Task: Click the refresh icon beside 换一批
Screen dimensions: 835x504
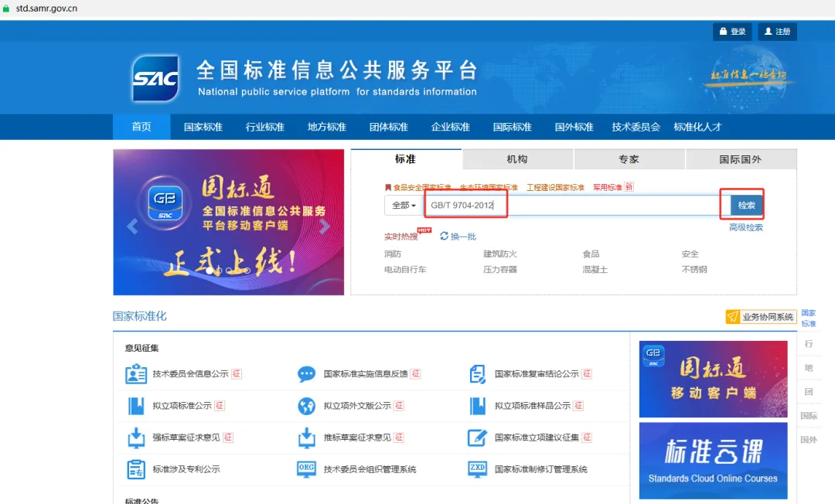Action: point(444,236)
